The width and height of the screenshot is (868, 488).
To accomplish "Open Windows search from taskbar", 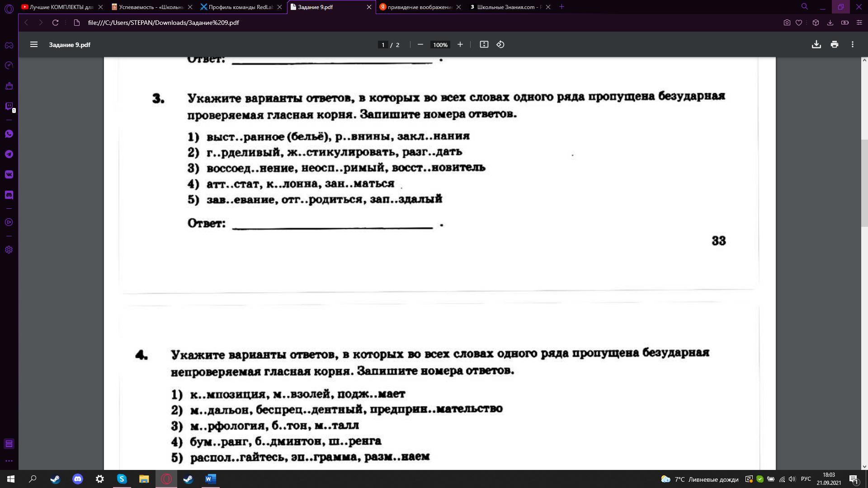I will 33,479.
